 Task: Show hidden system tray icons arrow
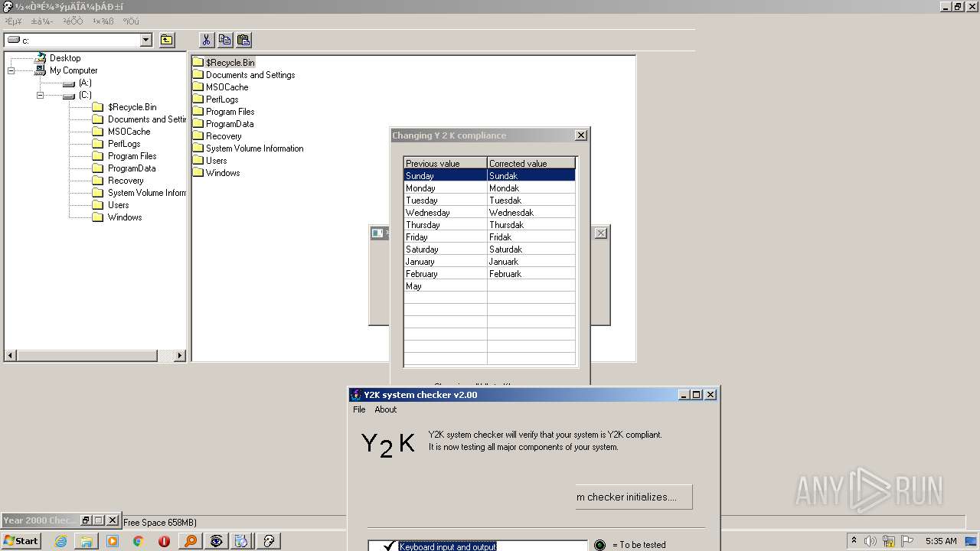(x=853, y=541)
